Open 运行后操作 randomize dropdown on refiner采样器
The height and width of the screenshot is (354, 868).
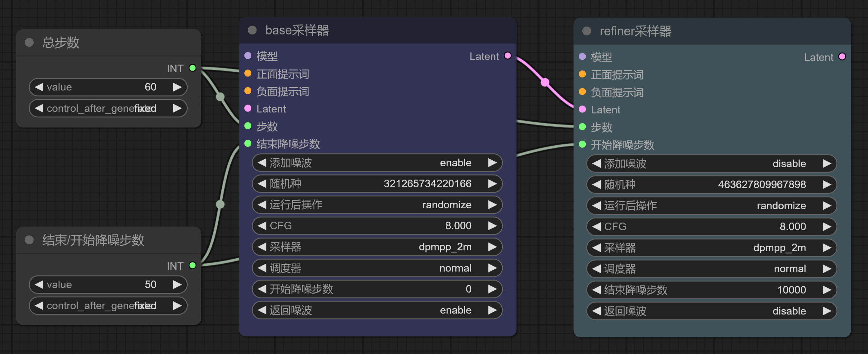[712, 205]
